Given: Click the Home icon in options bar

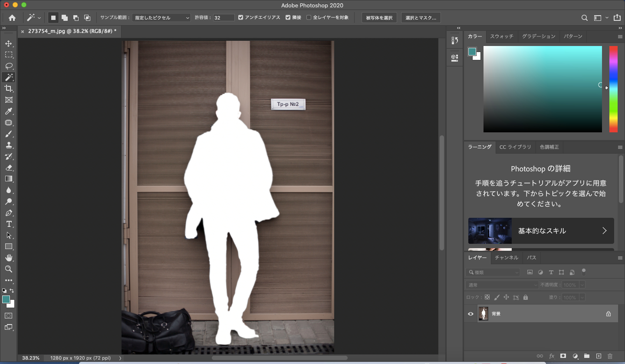Looking at the screenshot, I should point(12,18).
